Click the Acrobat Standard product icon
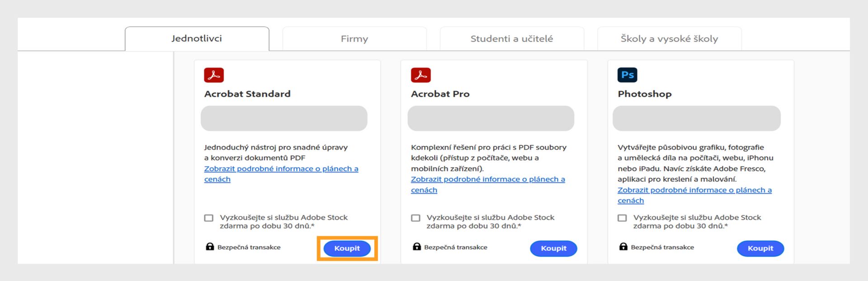This screenshot has width=868, height=281. click(214, 75)
